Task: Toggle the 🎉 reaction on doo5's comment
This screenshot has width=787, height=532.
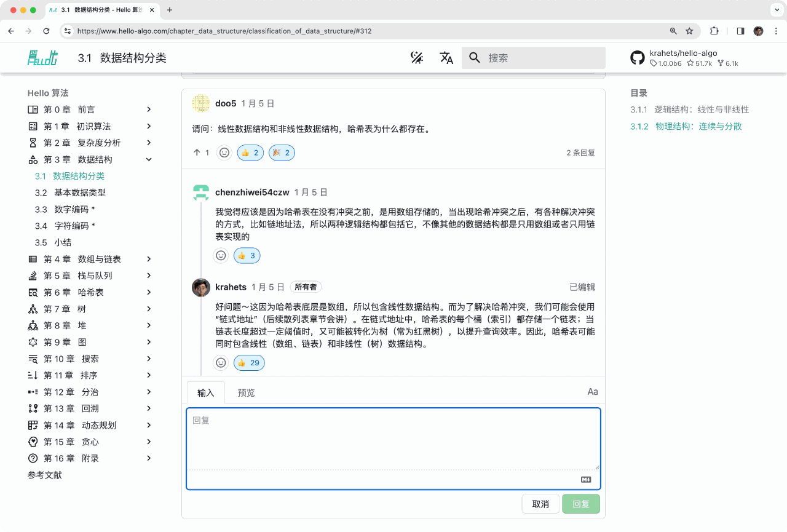Action: (282, 153)
